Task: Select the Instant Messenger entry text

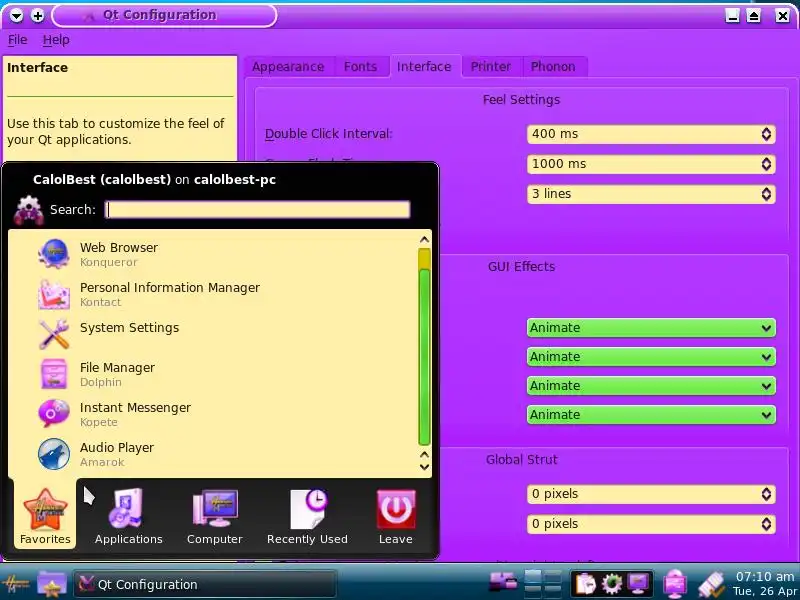Action: tap(135, 408)
